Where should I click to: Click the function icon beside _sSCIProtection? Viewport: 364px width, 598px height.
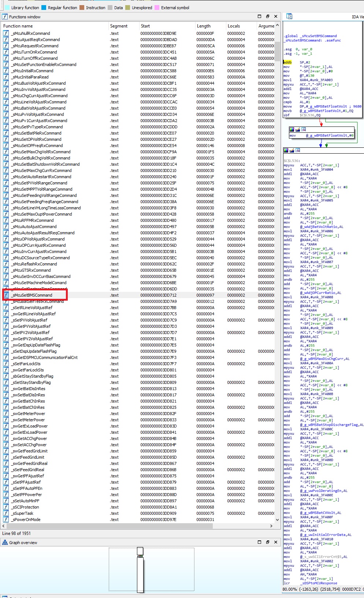tap(6, 507)
